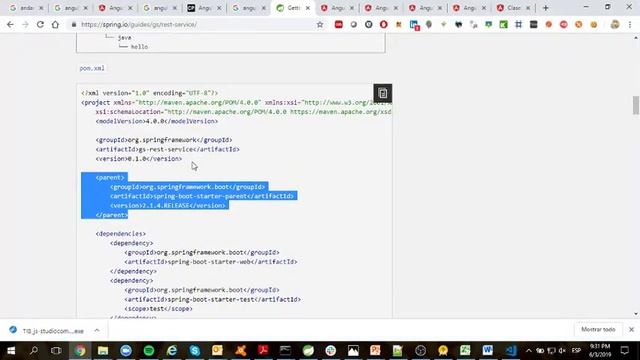This screenshot has width=640, height=360.
Task: Open File Explorer from the taskbar
Action: point(103,351)
